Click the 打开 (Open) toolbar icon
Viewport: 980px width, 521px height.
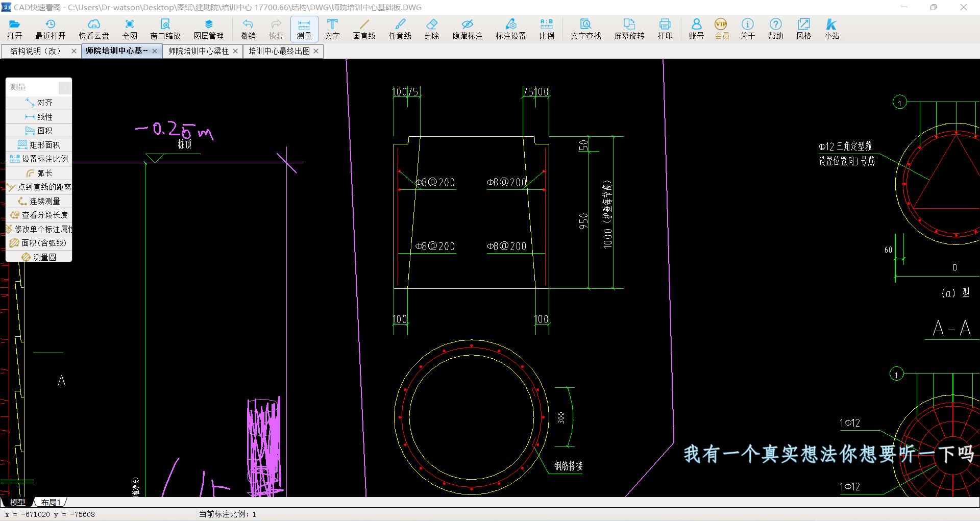[x=15, y=29]
